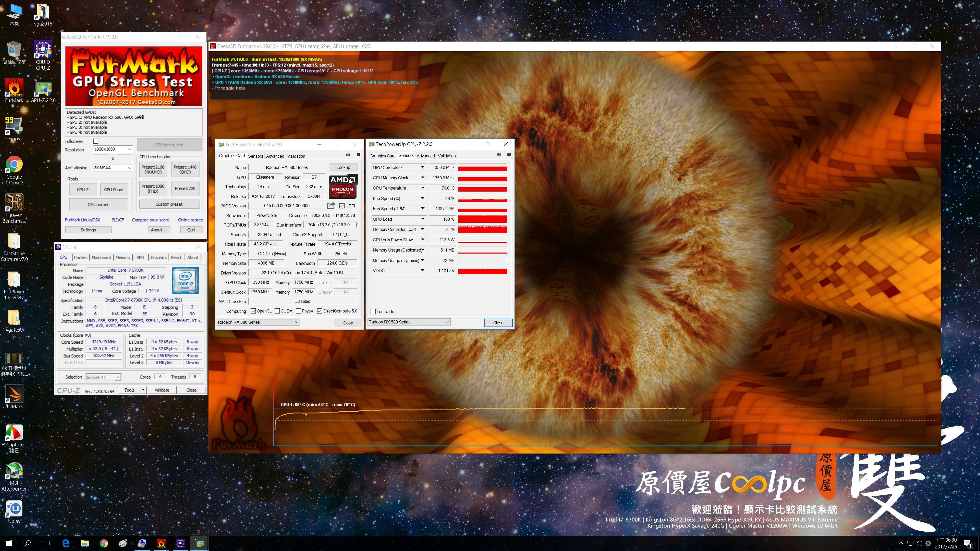Open the hamburger menu in GPU-Z Graphics Card window
The image size is (980, 551).
click(358, 155)
